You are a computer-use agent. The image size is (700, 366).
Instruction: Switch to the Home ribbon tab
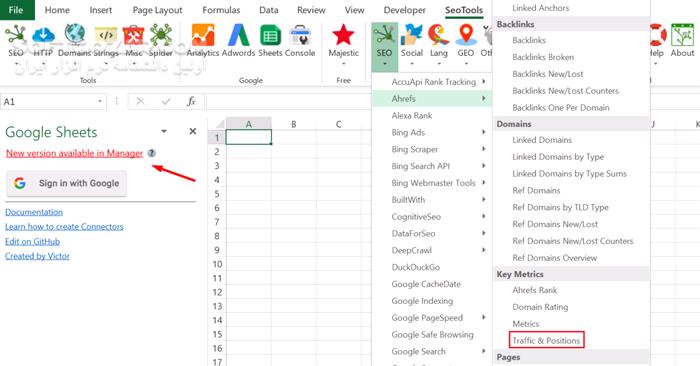[x=57, y=10]
